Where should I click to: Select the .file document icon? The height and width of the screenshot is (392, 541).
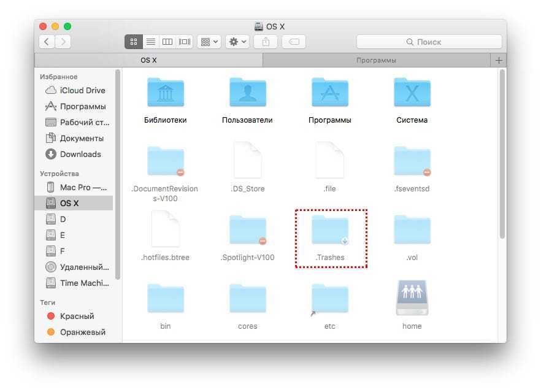click(330, 160)
